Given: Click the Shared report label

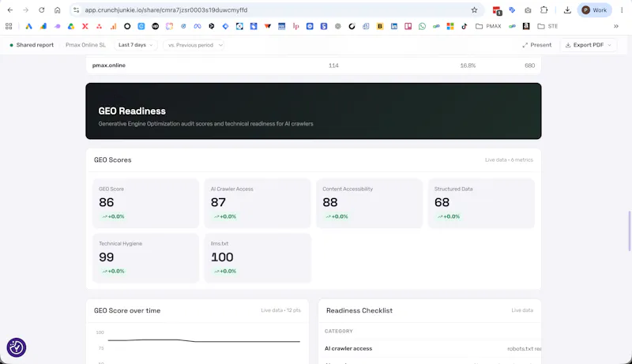Looking at the screenshot, I should coord(35,45).
